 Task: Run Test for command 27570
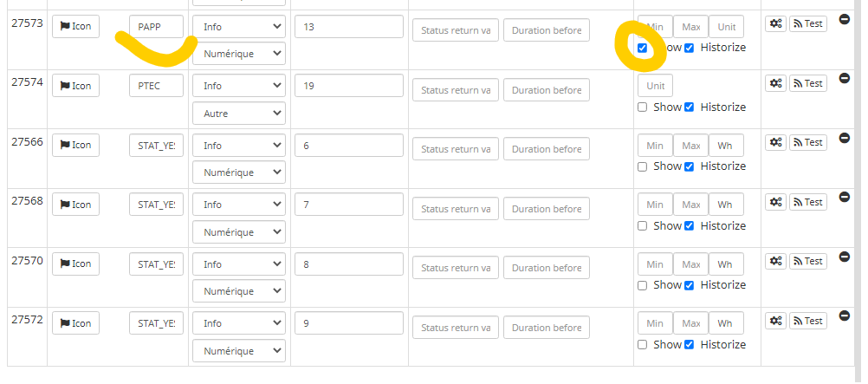click(807, 261)
